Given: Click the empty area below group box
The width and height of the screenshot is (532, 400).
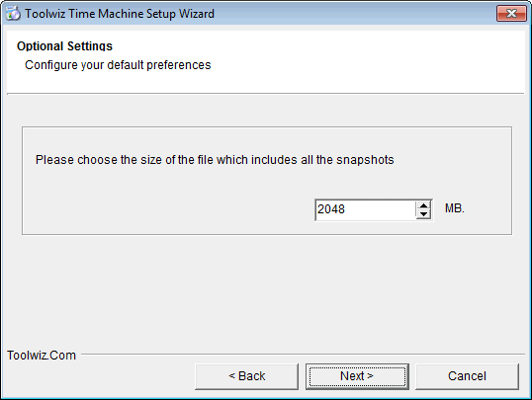Looking at the screenshot, I should tap(266, 291).
